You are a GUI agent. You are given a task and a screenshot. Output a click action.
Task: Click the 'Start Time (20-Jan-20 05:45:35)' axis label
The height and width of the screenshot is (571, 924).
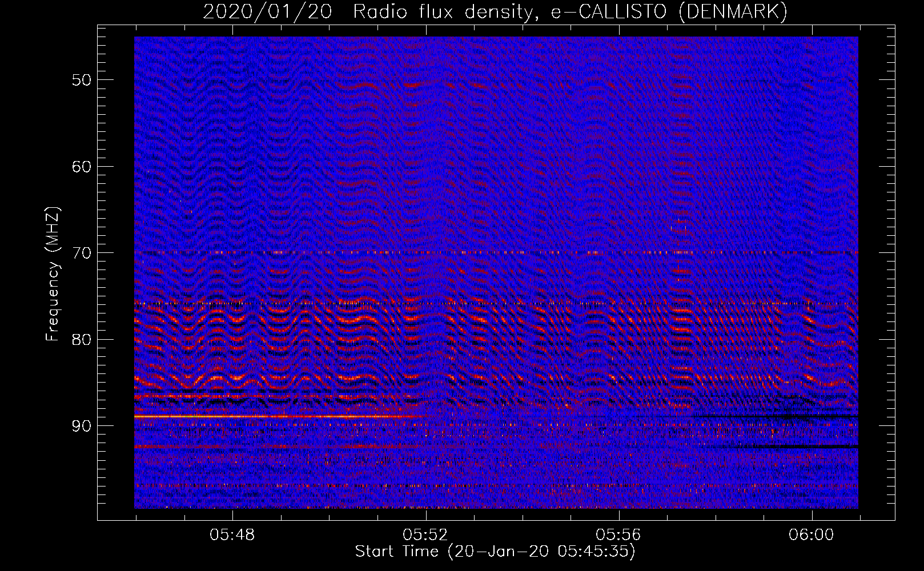(x=495, y=552)
